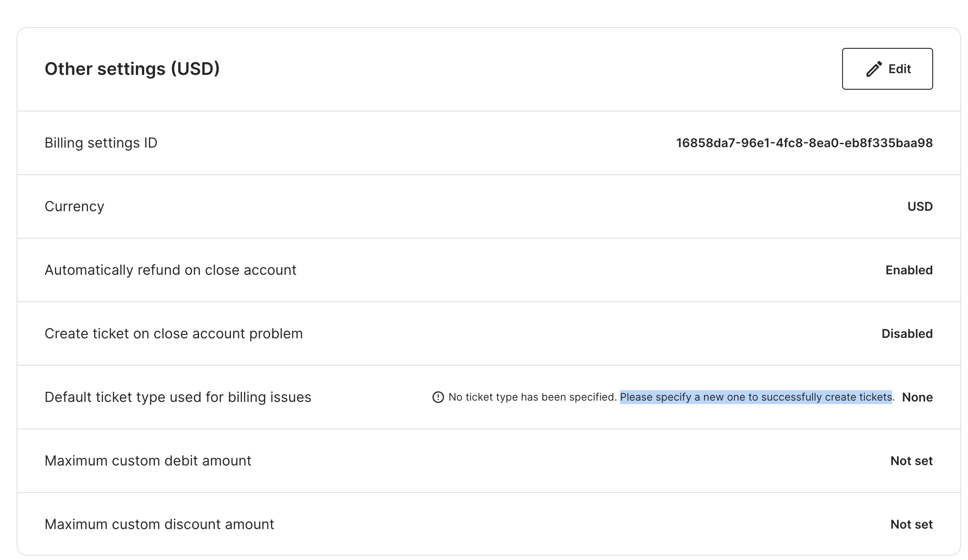Click 'Automatically refund on close account' label

tap(170, 270)
